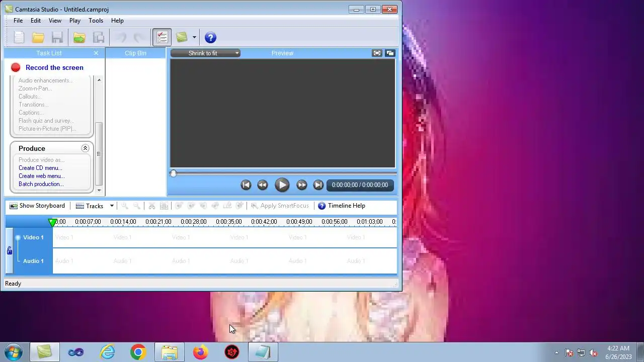
Task: Open the Play menu
Action: (75, 21)
